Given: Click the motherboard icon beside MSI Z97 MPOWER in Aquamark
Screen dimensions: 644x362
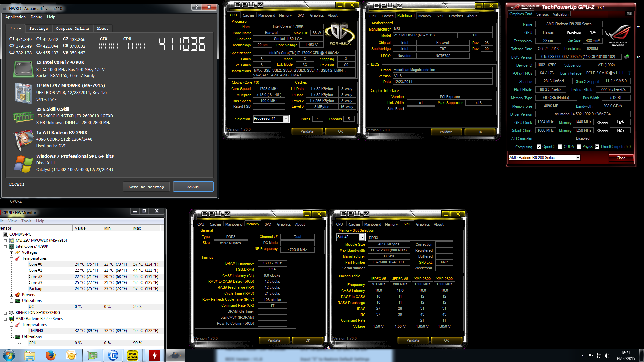Looking at the screenshot, I should 23,93.
